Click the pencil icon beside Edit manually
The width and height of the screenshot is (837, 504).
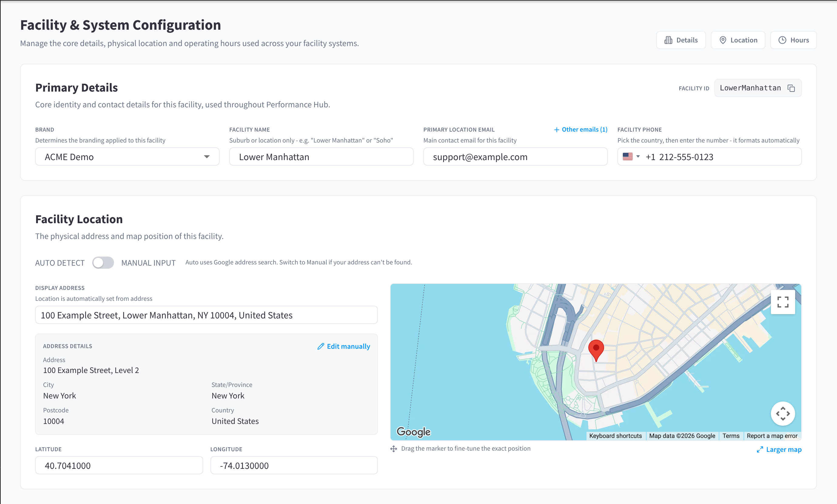coord(321,346)
